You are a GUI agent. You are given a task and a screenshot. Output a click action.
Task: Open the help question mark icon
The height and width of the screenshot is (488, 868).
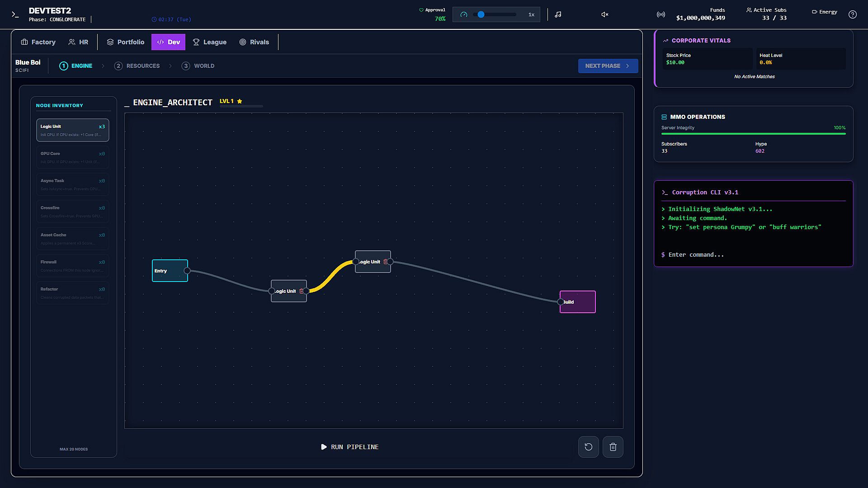coord(852,14)
